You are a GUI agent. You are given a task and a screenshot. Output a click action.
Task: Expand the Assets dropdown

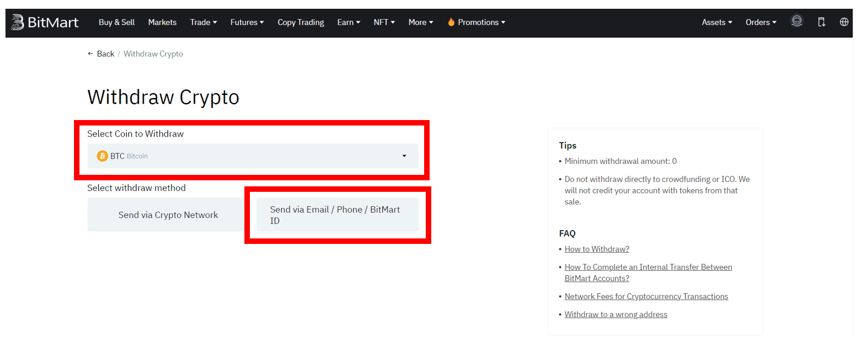coord(717,22)
